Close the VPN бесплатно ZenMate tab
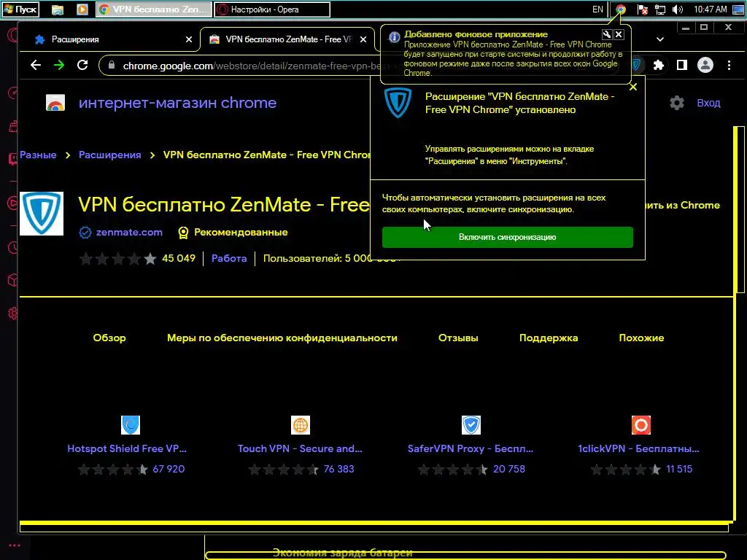Image resolution: width=747 pixels, height=560 pixels. click(x=363, y=39)
